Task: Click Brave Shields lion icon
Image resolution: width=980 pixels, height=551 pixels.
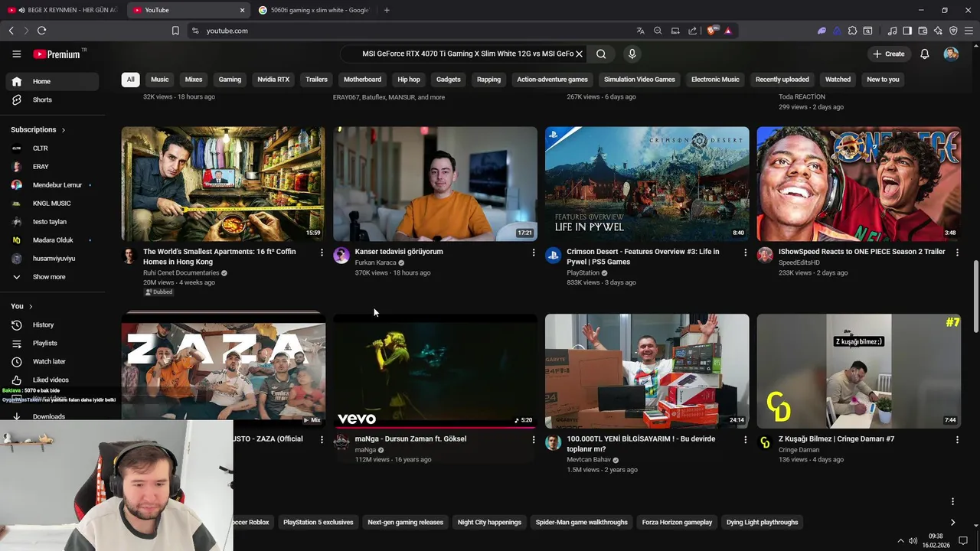Action: point(712,31)
